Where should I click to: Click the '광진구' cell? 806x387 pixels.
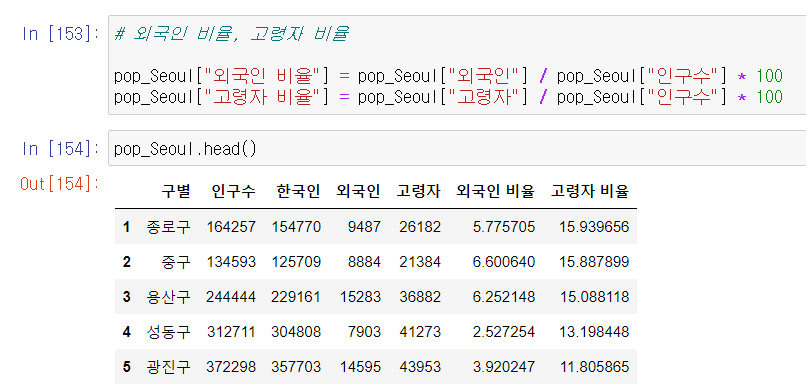[168, 366]
